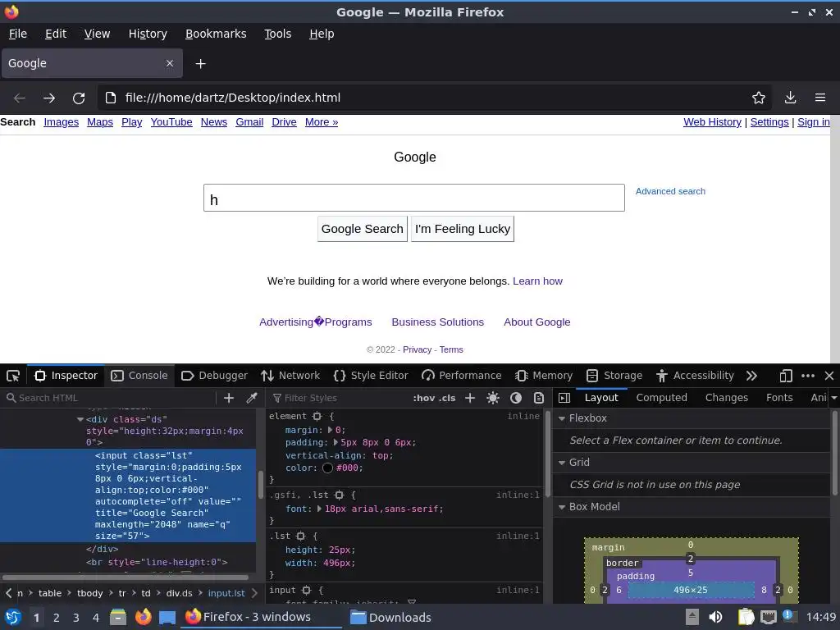Click the Search HTML field

[110, 398]
